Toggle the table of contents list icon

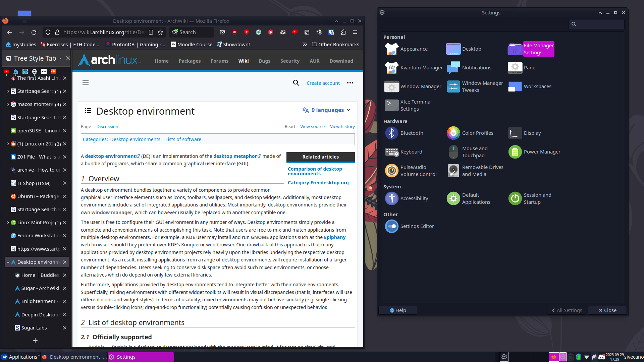pos(88,111)
